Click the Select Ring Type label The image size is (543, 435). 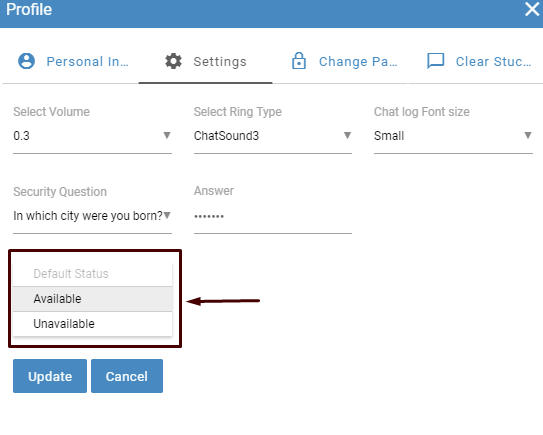[x=238, y=112]
